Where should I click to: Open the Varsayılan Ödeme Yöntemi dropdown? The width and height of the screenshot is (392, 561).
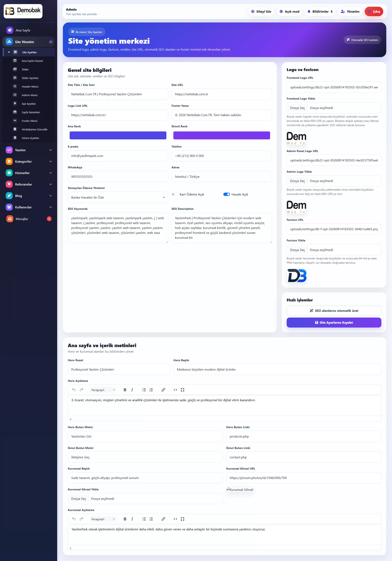[x=118, y=197]
